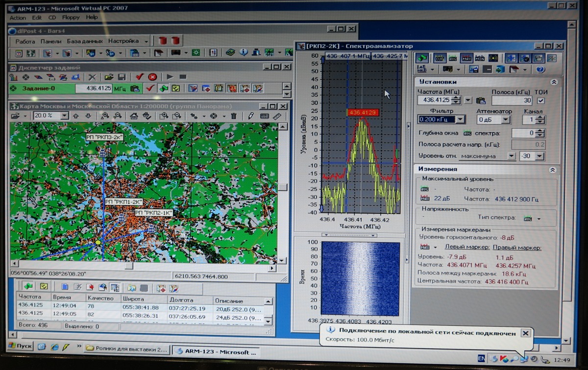Open the frequency dropdown arrow next to 436.4125

point(468,100)
